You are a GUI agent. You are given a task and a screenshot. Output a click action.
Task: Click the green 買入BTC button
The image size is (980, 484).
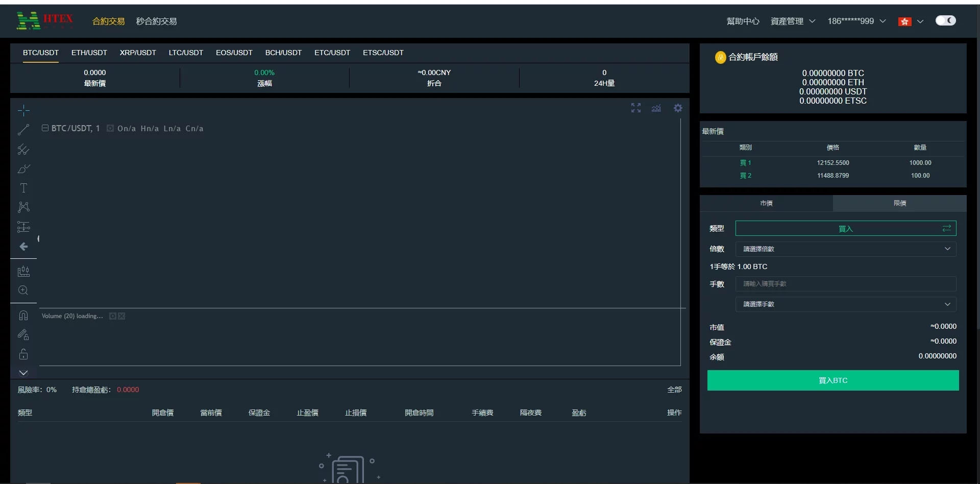coord(832,380)
